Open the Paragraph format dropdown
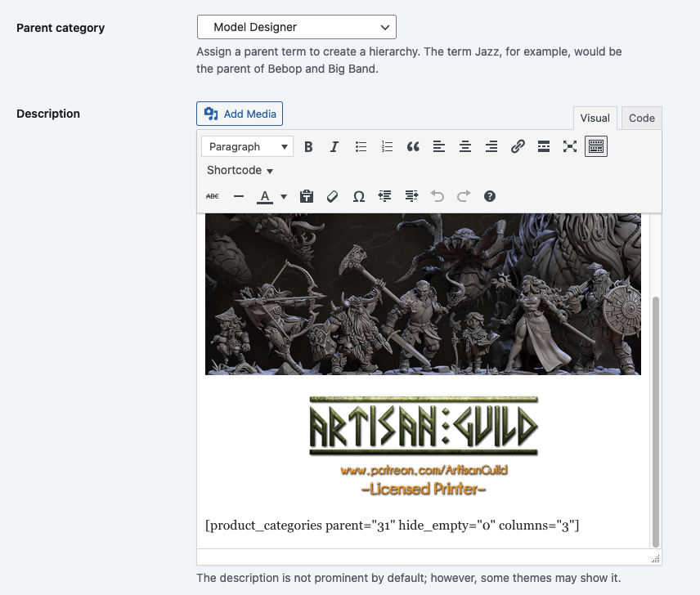The height and width of the screenshot is (595, 700). point(247,147)
